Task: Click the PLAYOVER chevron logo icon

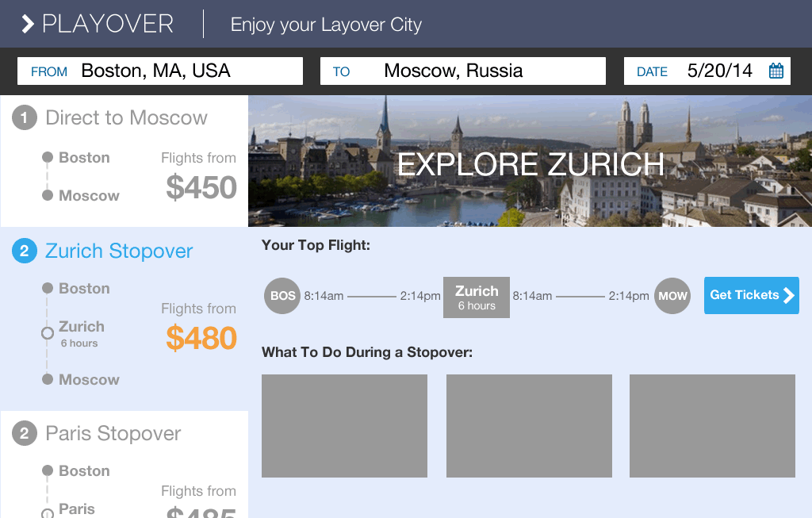Action: [28, 24]
